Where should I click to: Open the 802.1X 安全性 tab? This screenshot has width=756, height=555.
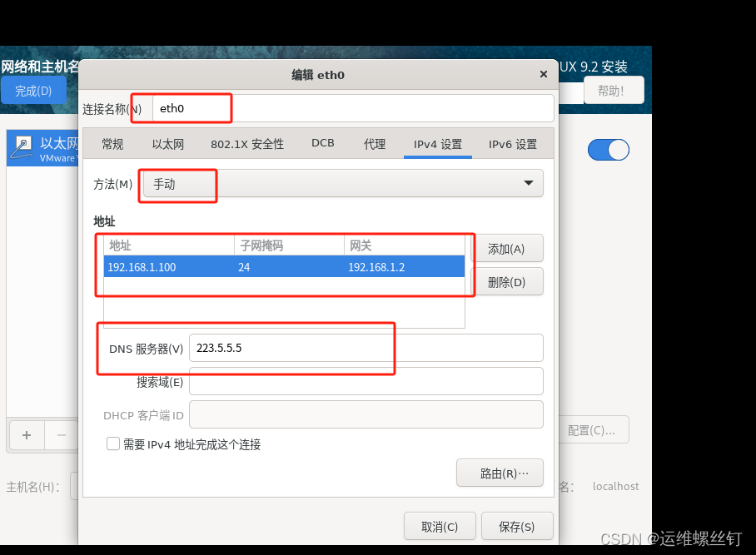click(246, 144)
